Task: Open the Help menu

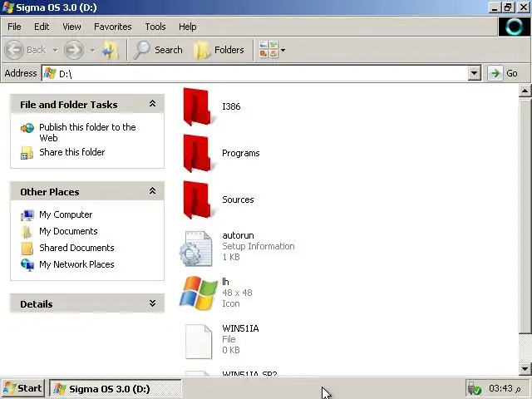Action: coord(188,27)
